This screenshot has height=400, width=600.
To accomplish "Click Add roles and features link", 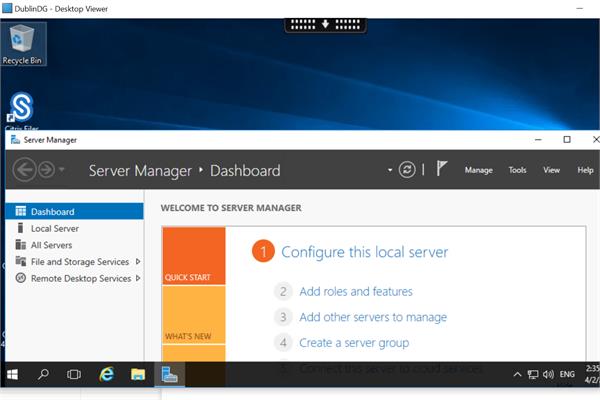I will [356, 292].
